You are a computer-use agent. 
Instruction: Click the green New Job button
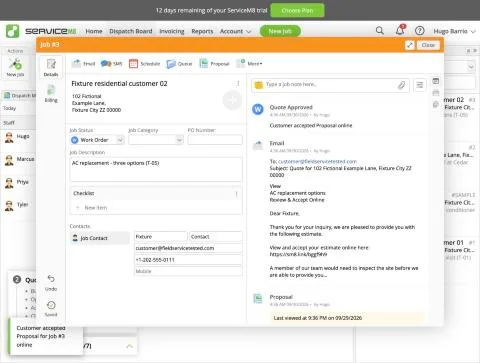[x=280, y=31]
